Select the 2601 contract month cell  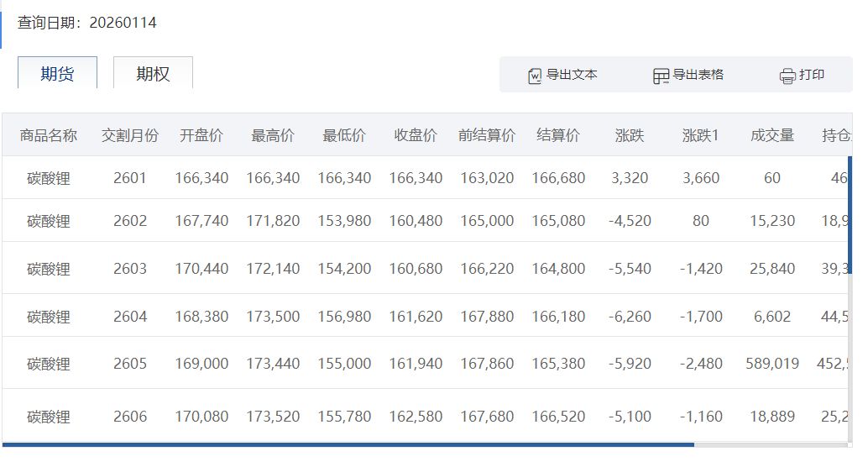click(130, 178)
